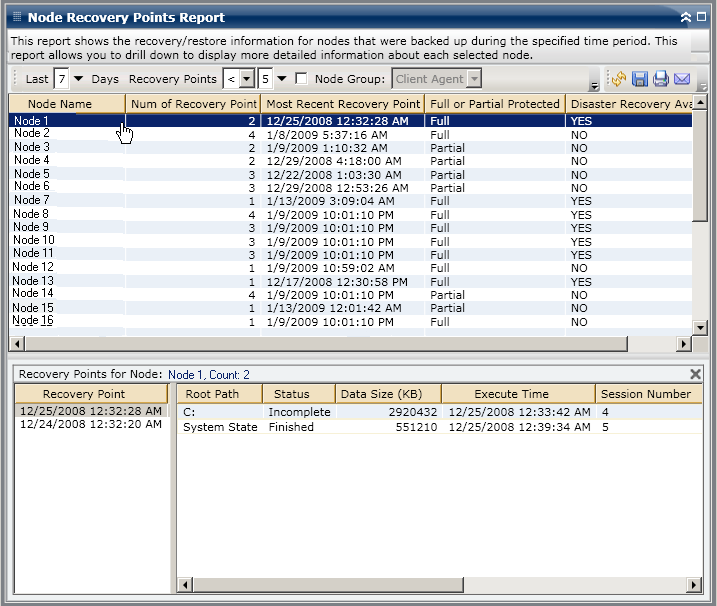Click the Execute Time column header
This screenshot has height=606, width=717.
tap(517, 394)
